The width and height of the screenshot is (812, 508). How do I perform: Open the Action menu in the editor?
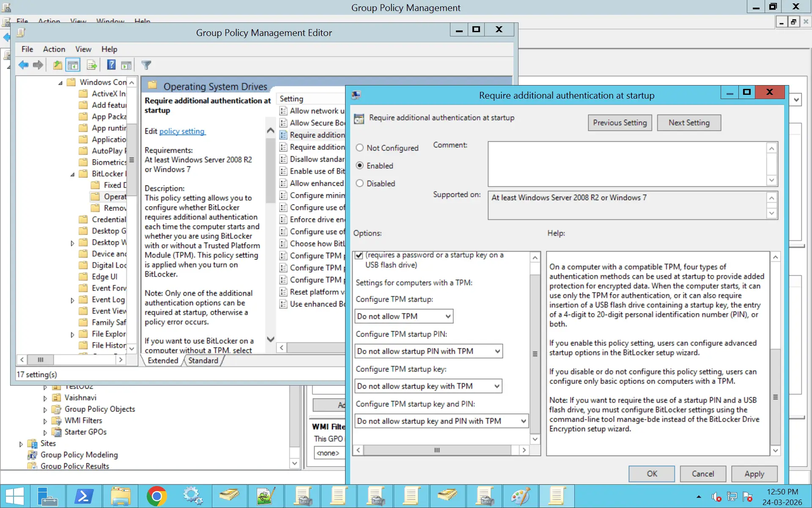coord(54,49)
